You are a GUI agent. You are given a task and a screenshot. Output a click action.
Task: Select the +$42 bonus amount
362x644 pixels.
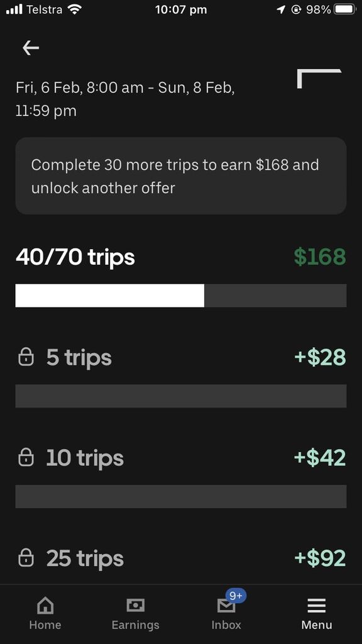320,458
